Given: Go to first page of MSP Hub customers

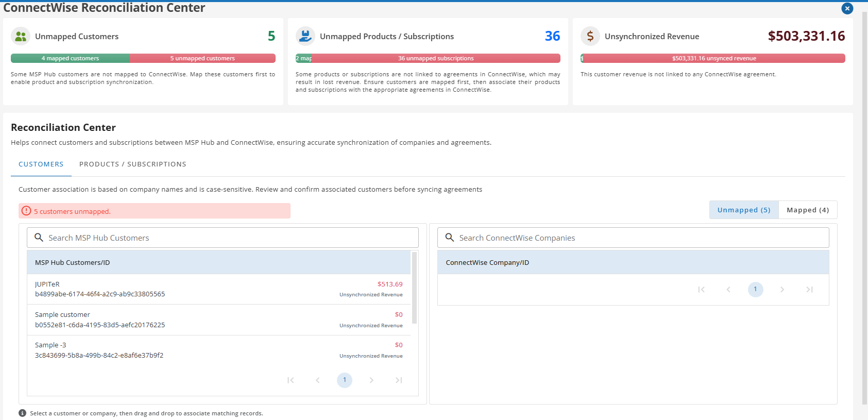Looking at the screenshot, I should pyautogui.click(x=291, y=380).
